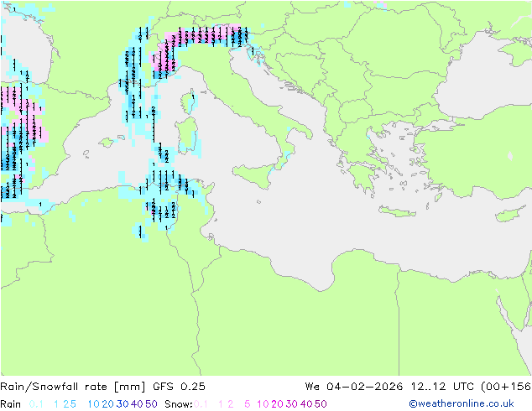Pick the rain legend value 40 in purple-blue
This screenshot has height=411, width=532.
[137, 404]
